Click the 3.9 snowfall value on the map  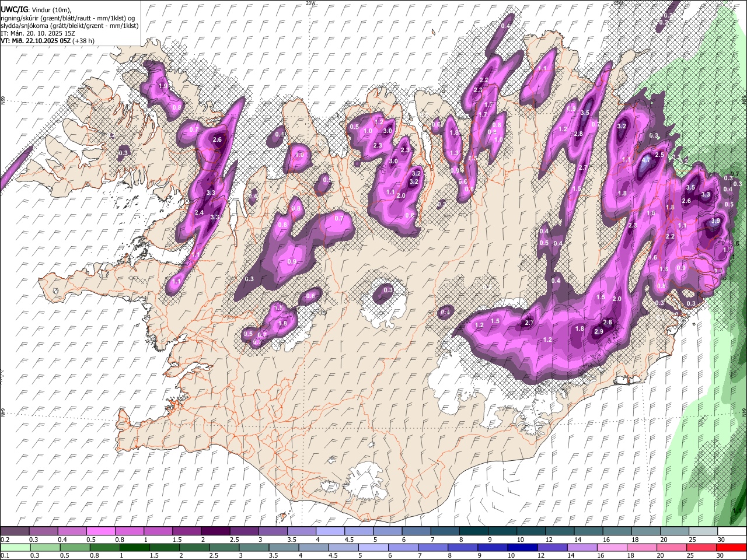(715, 222)
